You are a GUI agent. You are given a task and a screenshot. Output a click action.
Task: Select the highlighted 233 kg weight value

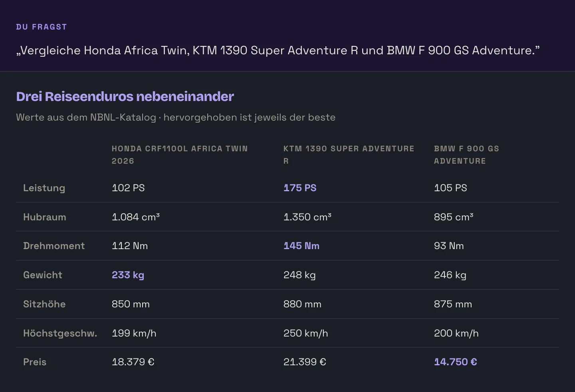(128, 275)
